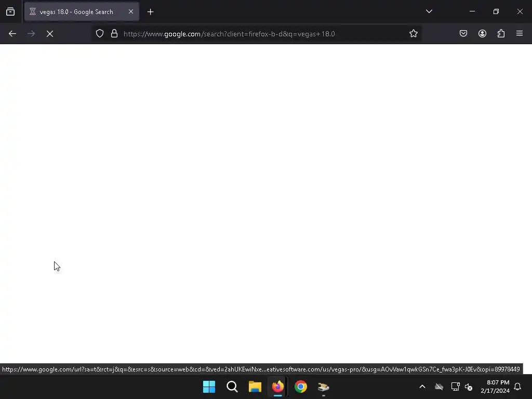Show hidden system tray icons

tap(422, 387)
